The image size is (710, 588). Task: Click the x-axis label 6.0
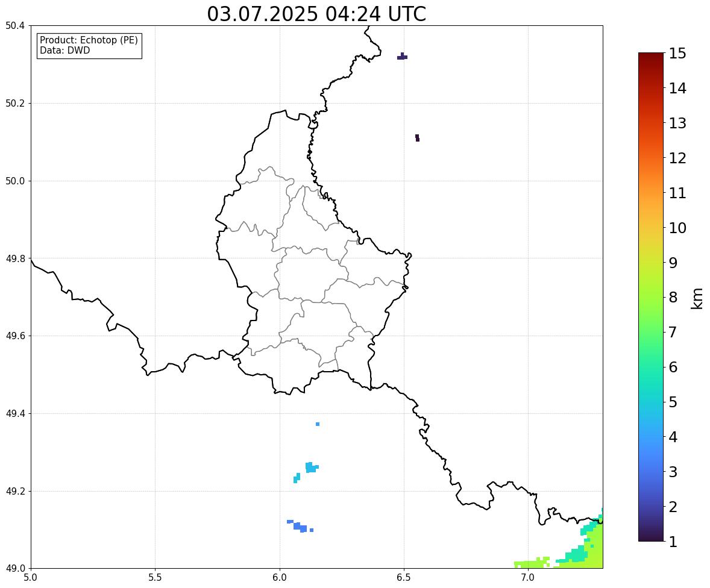pyautogui.click(x=280, y=578)
